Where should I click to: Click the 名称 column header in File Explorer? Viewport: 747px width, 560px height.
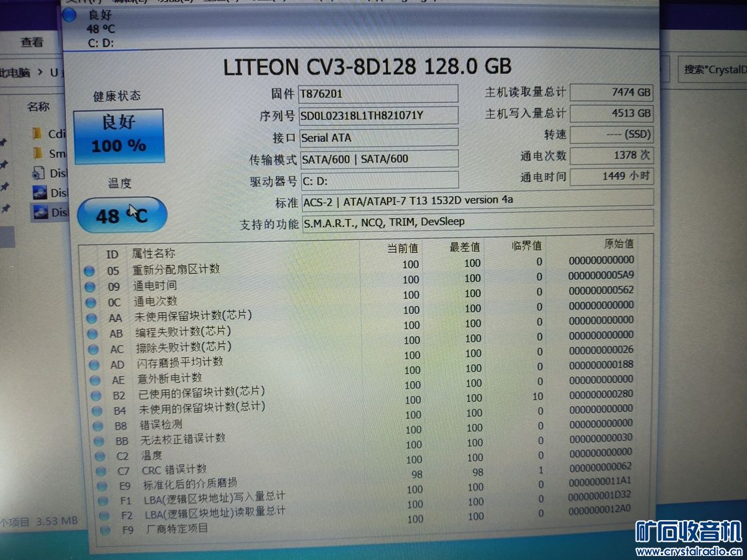coord(38,107)
